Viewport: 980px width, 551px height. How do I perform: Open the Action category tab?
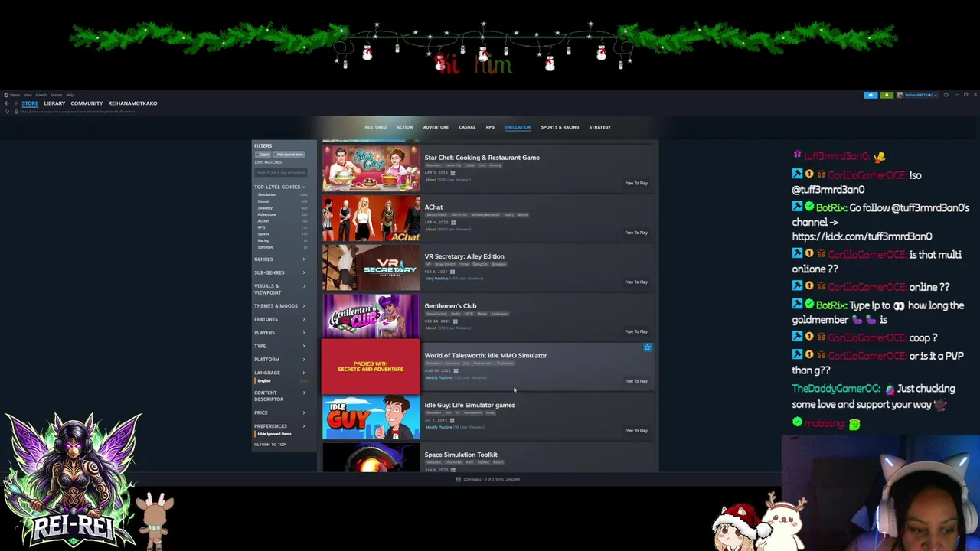[x=405, y=127]
